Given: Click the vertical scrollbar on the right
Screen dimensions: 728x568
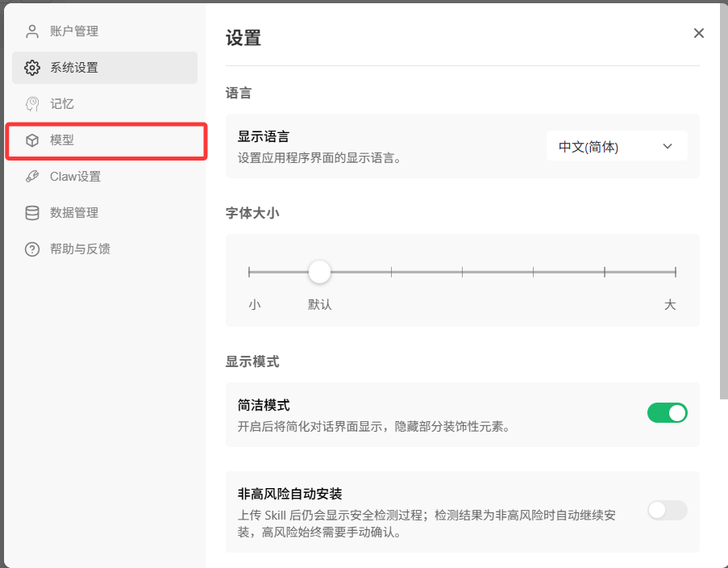Looking at the screenshot, I should click(724, 201).
